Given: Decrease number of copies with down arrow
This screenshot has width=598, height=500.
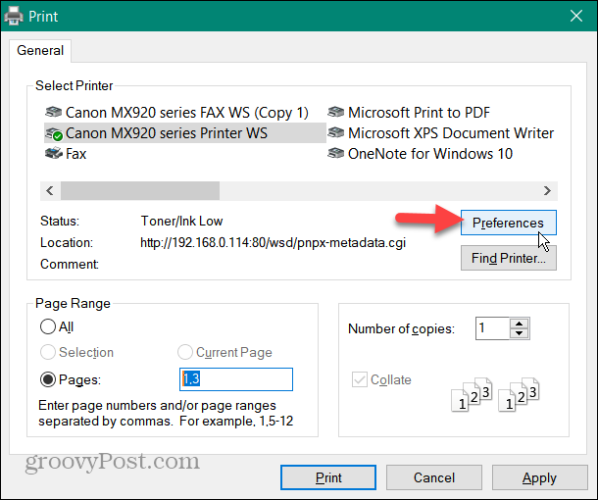Looking at the screenshot, I should pos(519,333).
